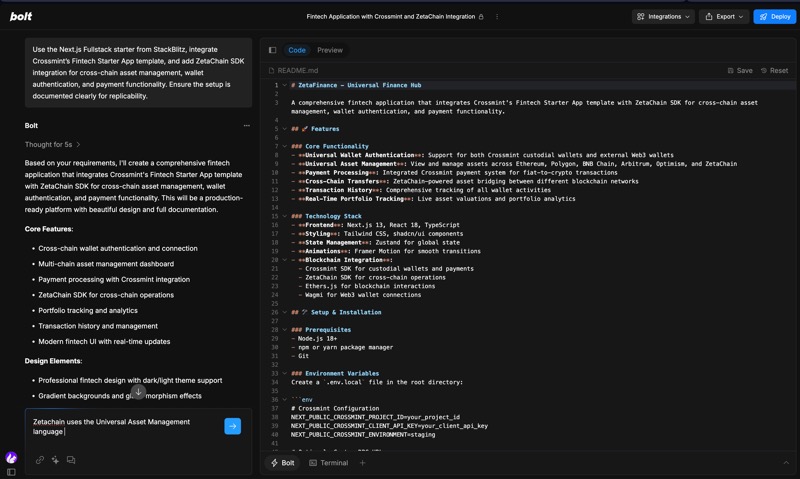800x479 pixels.
Task: Open the Export dropdown
Action: 724,17
